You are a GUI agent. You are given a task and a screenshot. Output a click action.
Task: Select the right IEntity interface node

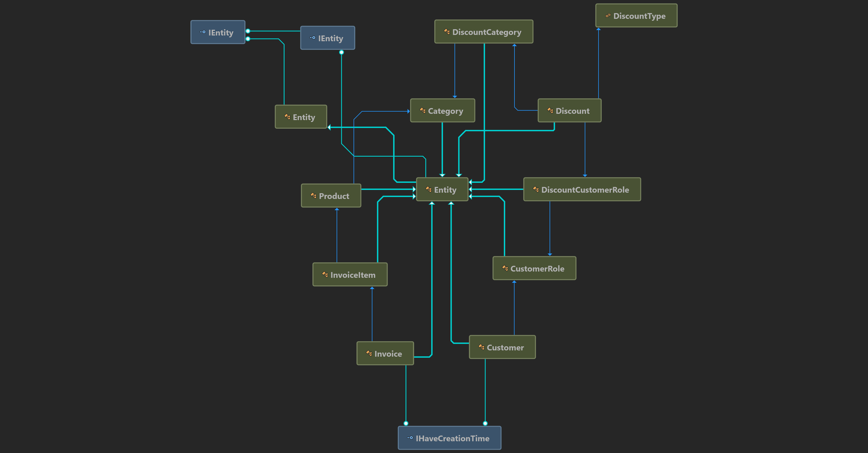tap(328, 38)
